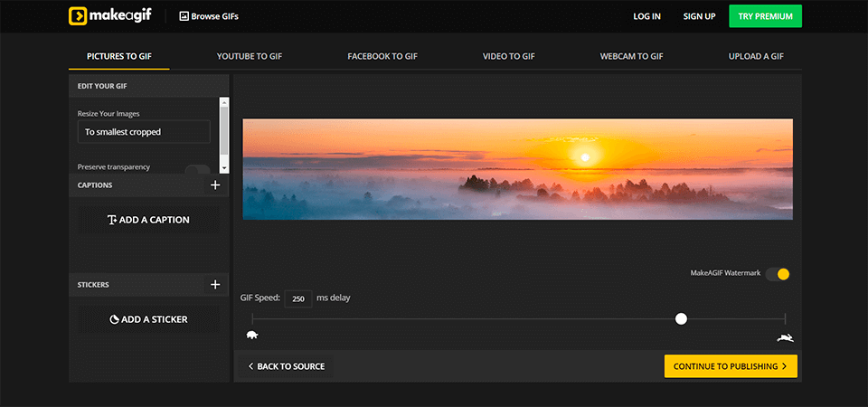Click the turtle slow speed icon
868x407 pixels.
coord(252,336)
